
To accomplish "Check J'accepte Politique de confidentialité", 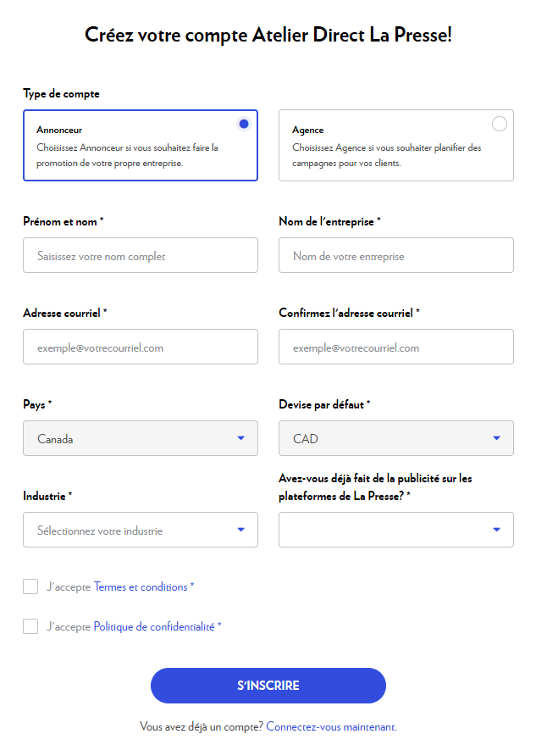I will pyautogui.click(x=30, y=626).
